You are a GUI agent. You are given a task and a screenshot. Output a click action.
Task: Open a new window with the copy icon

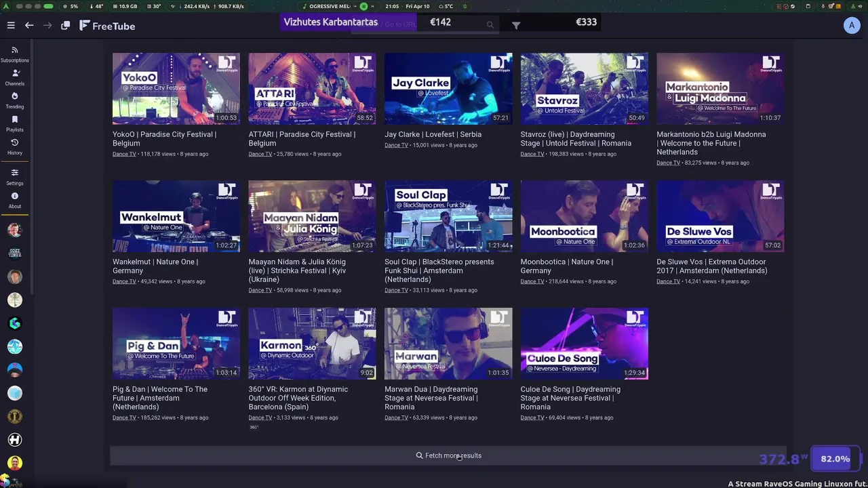66,25
